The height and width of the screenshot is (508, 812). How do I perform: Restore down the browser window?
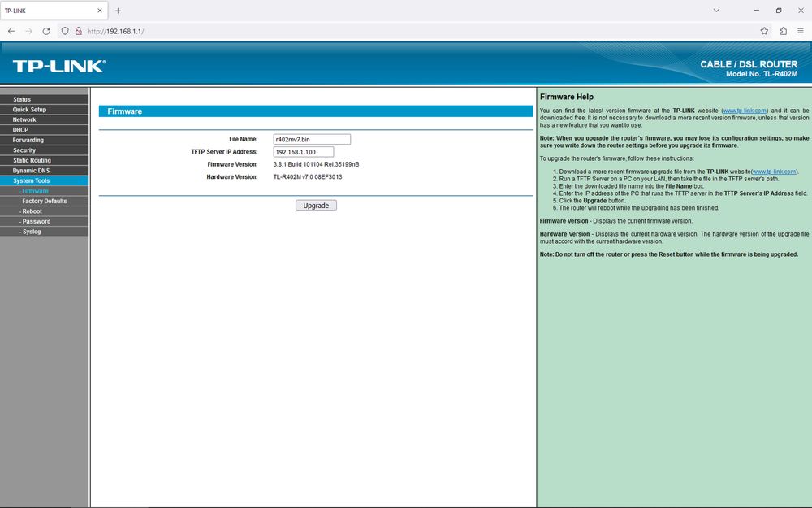click(x=779, y=11)
